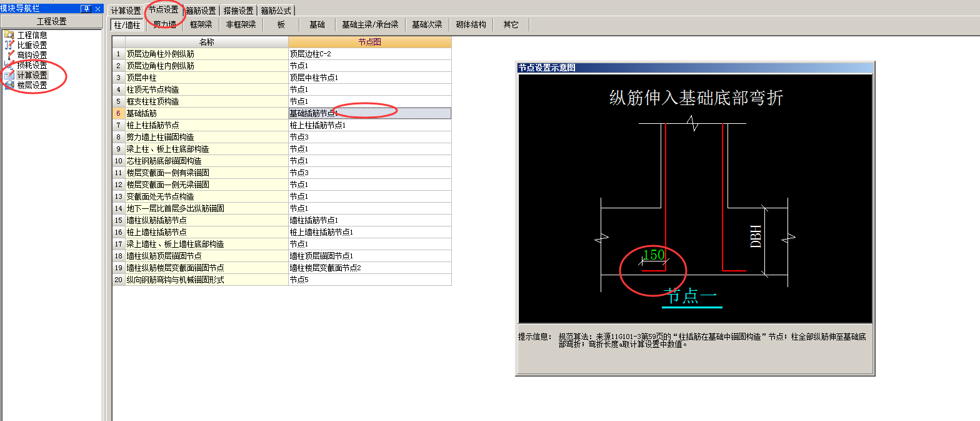
Task: Select row 墙柱纵筋楼层变截面锚固节点
Action: click(207, 268)
